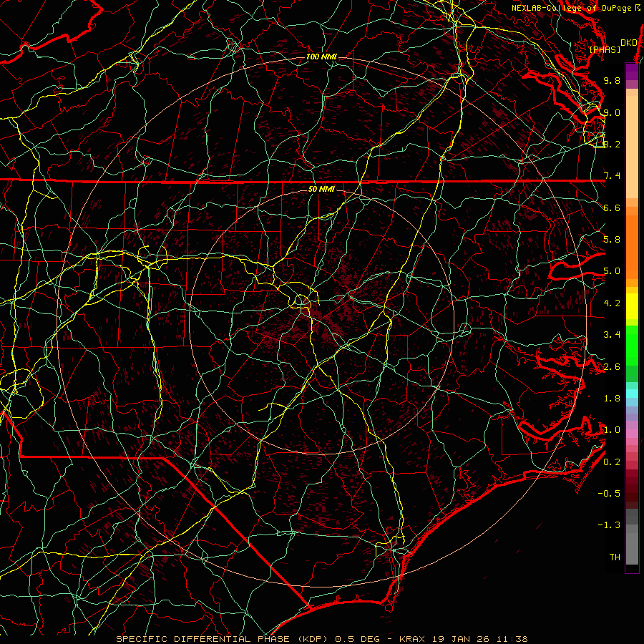The height and width of the screenshot is (644, 644).
Task: Click the 5.8 value on color scale
Action: (x=612, y=240)
